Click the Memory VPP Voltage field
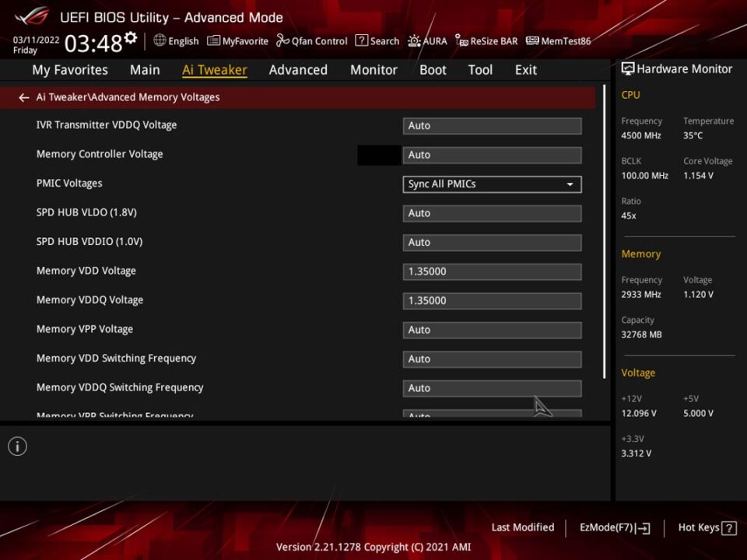The image size is (747, 560). tap(492, 330)
